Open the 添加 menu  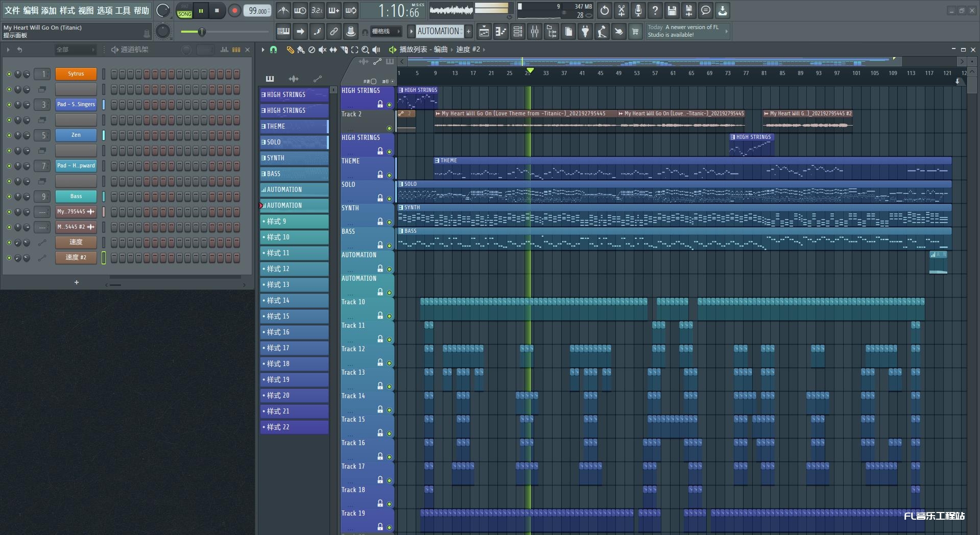pos(49,11)
